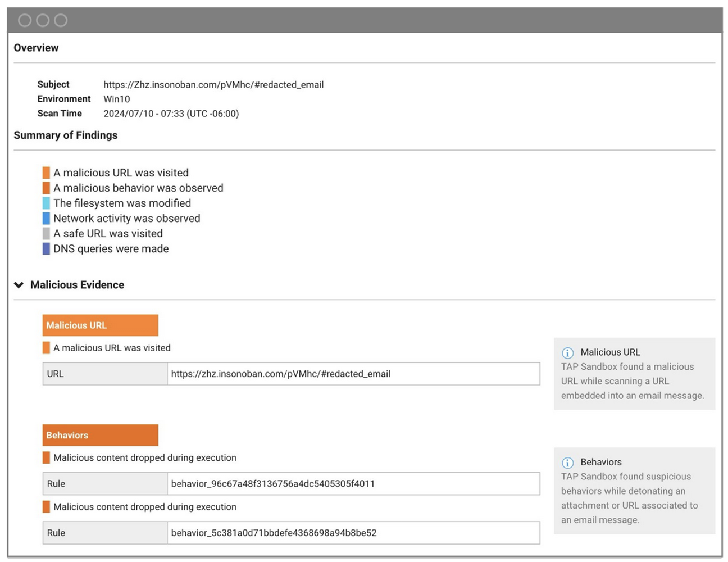The image size is (728, 562).
Task: Click 'DNS queries were made' finding
Action: [x=111, y=249]
